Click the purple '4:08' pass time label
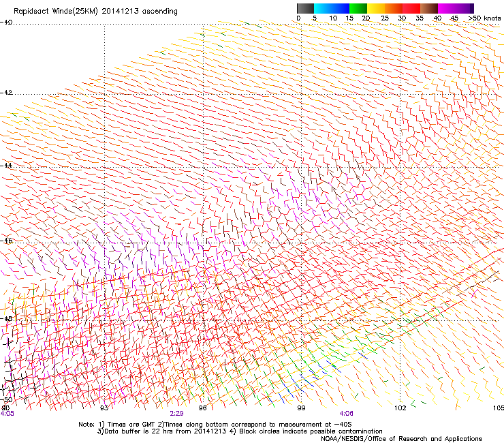Image resolution: width=504 pixels, height=443 pixels. (346, 414)
